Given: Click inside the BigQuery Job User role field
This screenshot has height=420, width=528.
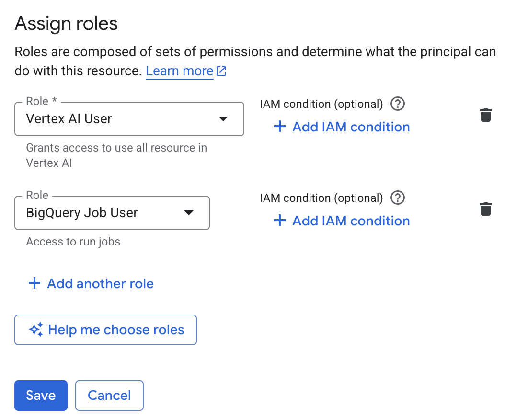Looking at the screenshot, I should pyautogui.click(x=96, y=213).
